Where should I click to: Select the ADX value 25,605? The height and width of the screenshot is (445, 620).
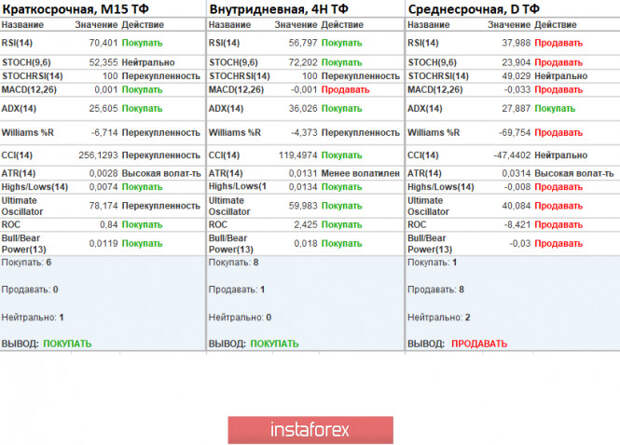[x=103, y=108]
